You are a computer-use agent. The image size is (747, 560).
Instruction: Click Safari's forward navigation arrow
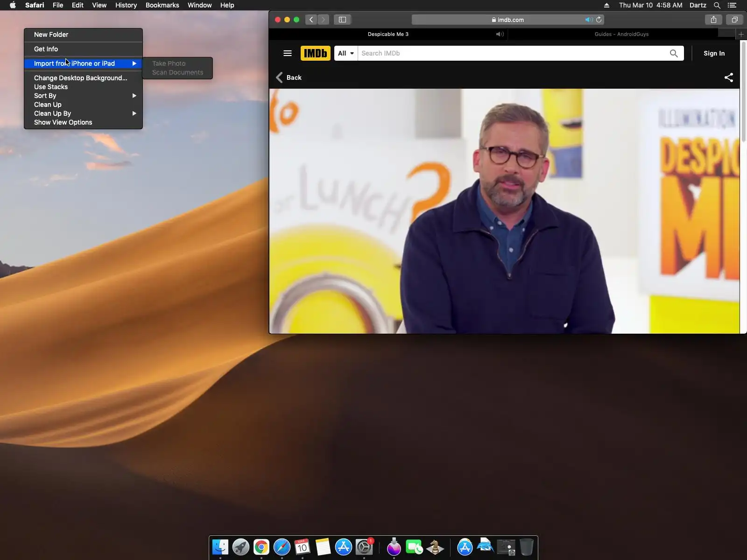323,20
